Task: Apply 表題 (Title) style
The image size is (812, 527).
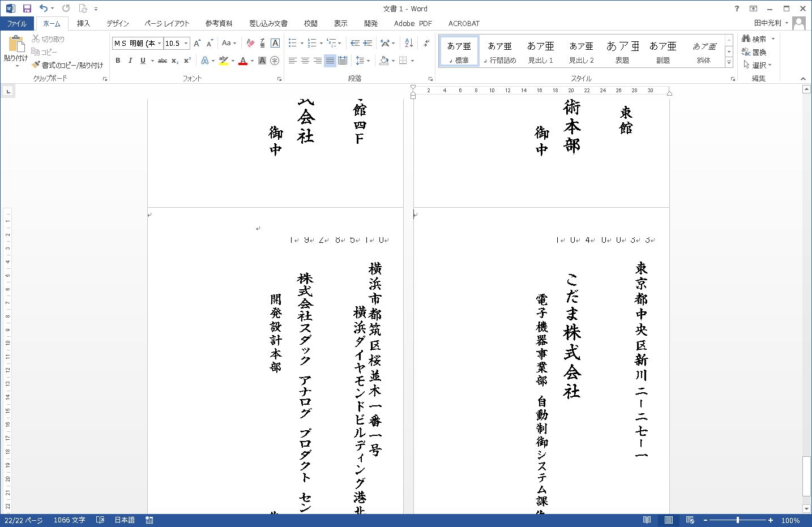Action: [x=622, y=51]
